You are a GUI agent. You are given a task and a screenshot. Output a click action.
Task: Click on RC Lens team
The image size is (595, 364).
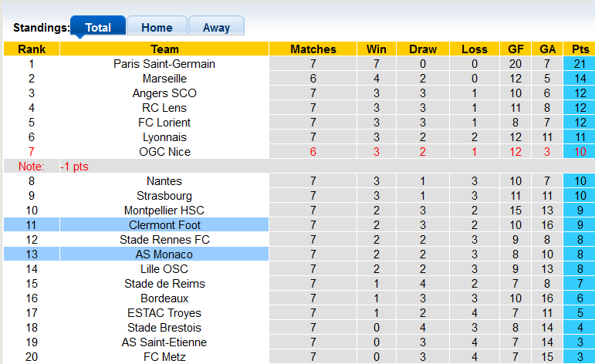point(164,108)
